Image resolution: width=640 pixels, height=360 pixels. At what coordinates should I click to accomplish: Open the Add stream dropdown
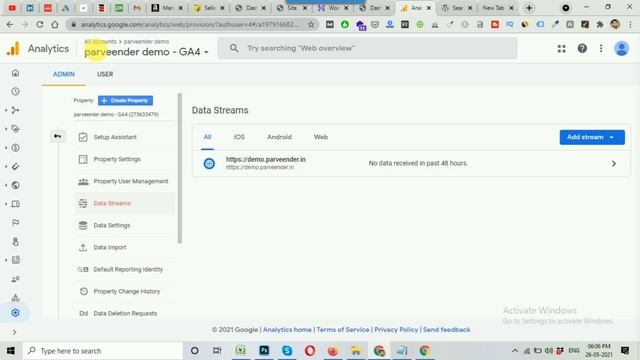(592, 137)
